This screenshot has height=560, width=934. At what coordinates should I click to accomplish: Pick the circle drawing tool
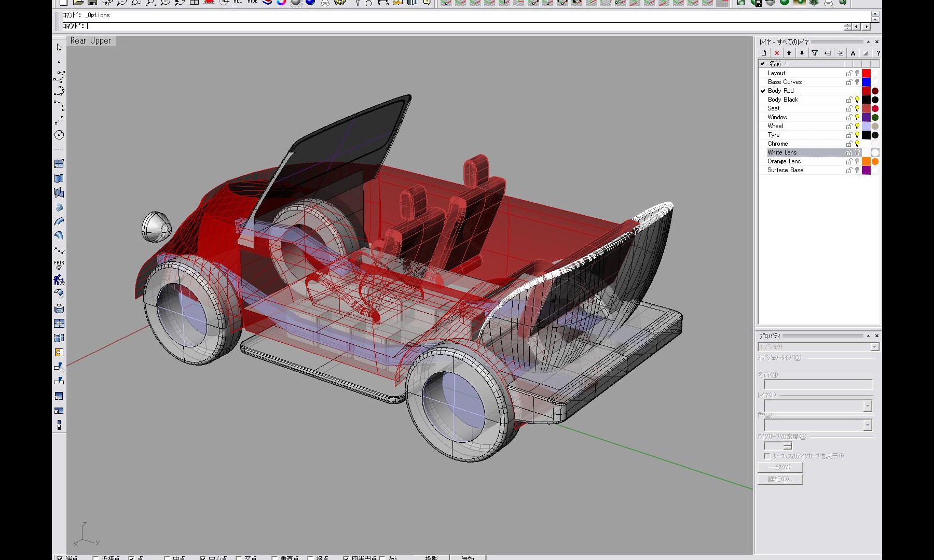[x=59, y=135]
